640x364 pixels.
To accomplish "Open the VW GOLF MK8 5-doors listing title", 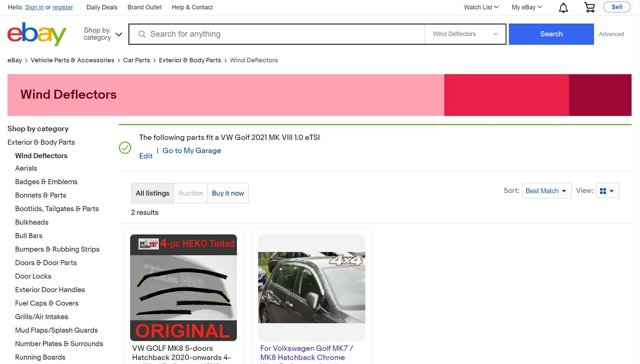I will pos(181,355).
